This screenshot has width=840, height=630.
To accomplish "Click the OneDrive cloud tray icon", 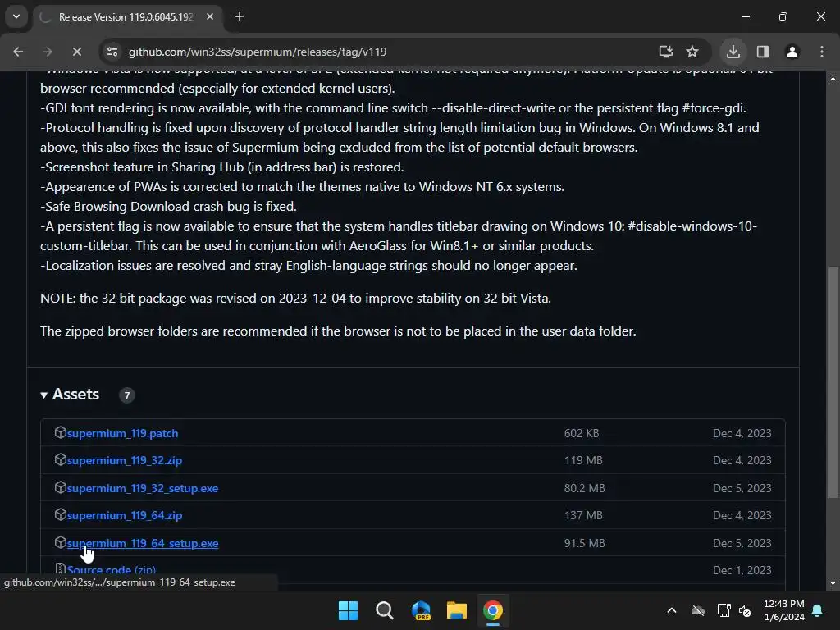I will 698,610.
